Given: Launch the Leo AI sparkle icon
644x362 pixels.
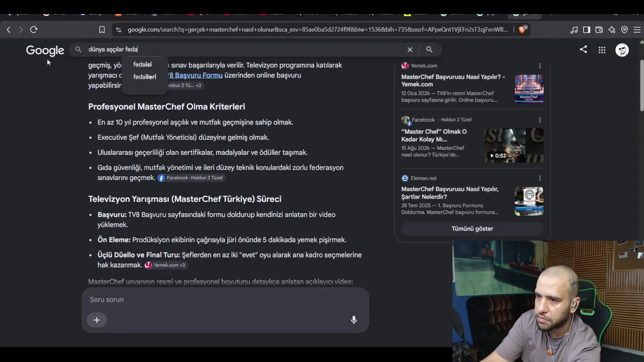Looking at the screenshot, I should 612,30.
